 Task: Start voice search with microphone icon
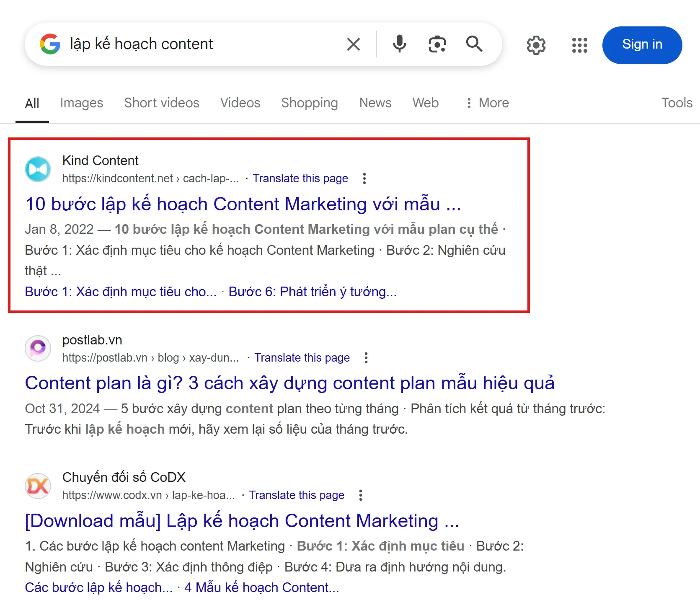coord(400,44)
